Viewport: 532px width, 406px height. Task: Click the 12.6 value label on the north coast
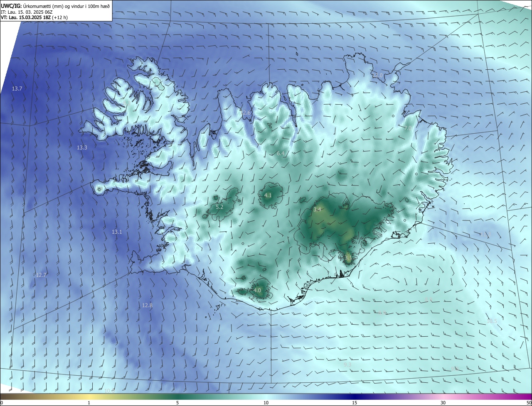point(246,113)
